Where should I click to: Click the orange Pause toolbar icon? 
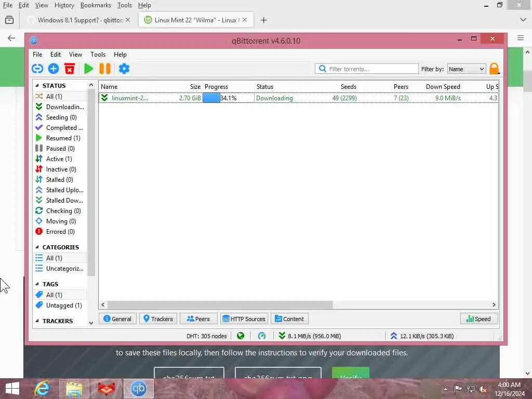pos(105,69)
